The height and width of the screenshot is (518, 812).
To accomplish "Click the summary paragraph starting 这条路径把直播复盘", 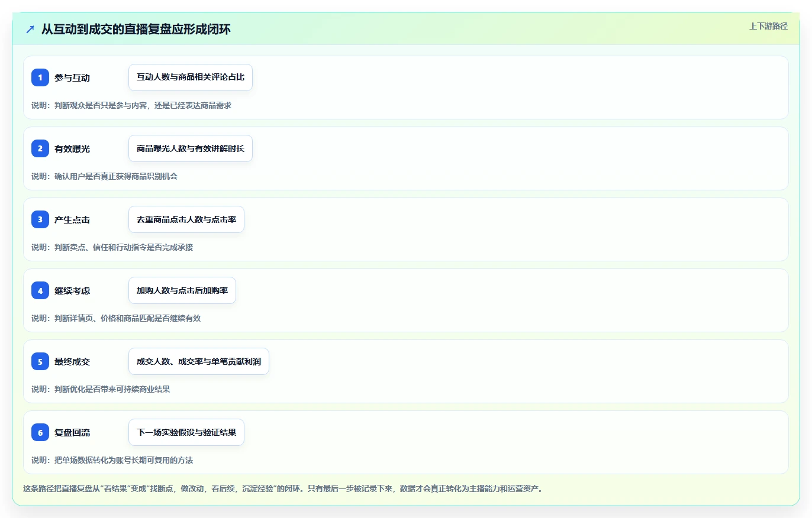I will (x=283, y=488).
